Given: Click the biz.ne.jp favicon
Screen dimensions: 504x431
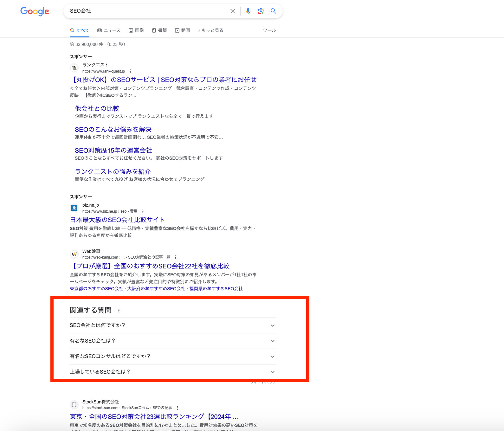Looking at the screenshot, I should [74, 208].
